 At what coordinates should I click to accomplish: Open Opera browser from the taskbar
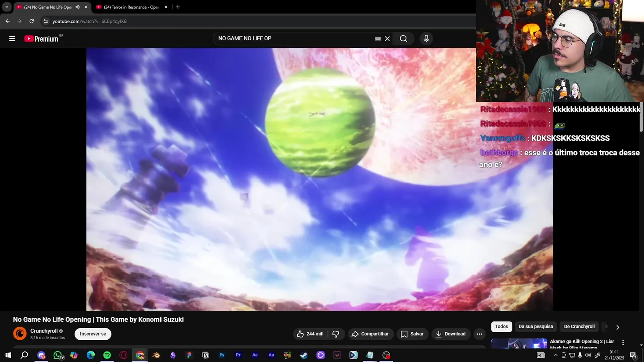[x=123, y=355]
